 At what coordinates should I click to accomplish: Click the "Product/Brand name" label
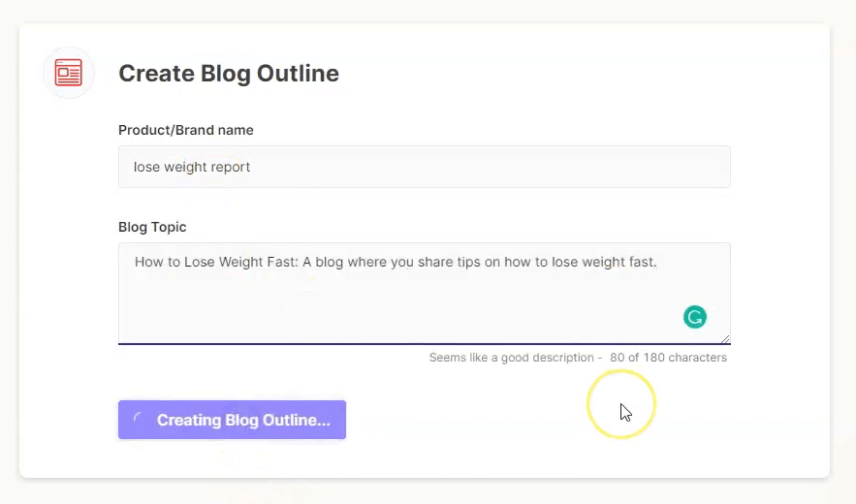point(185,130)
